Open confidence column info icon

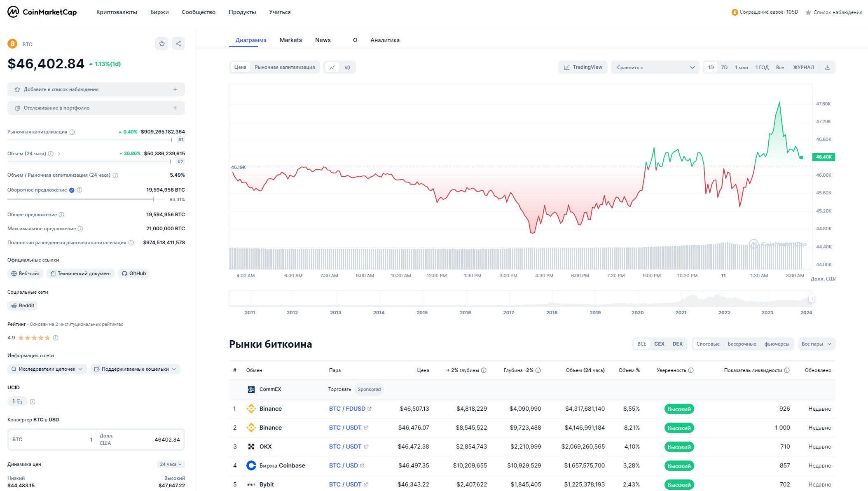(x=691, y=370)
